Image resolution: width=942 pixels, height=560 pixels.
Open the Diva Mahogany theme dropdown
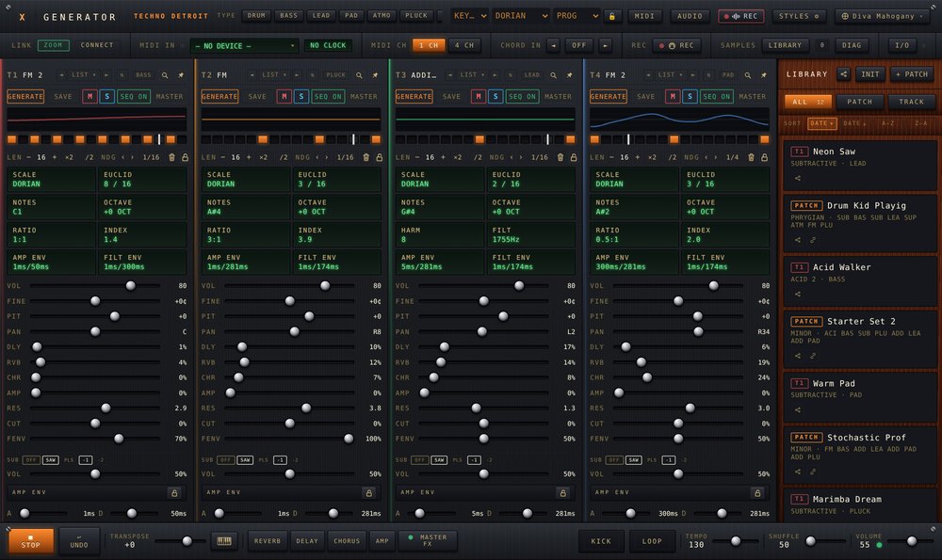pyautogui.click(x=884, y=16)
